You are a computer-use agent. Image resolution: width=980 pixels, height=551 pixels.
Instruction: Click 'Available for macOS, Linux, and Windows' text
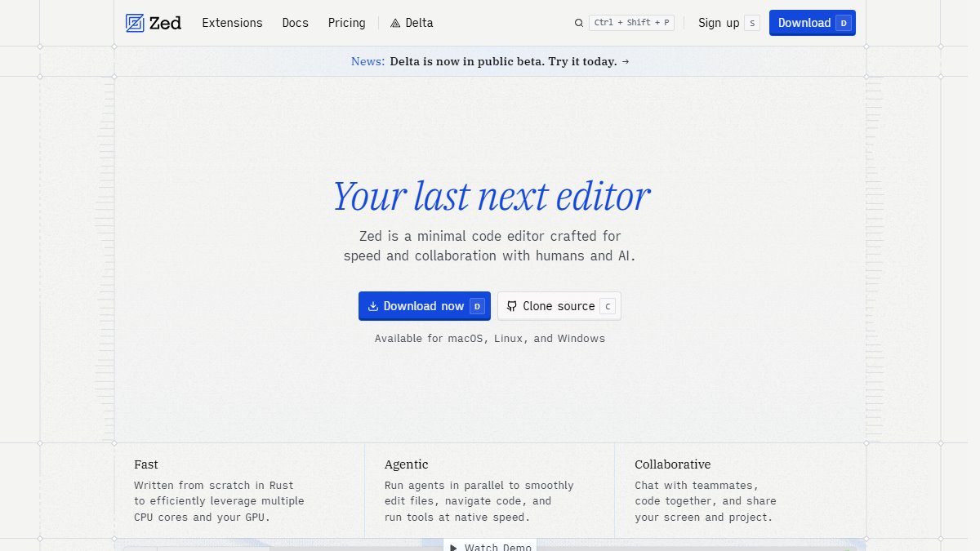[x=490, y=338]
